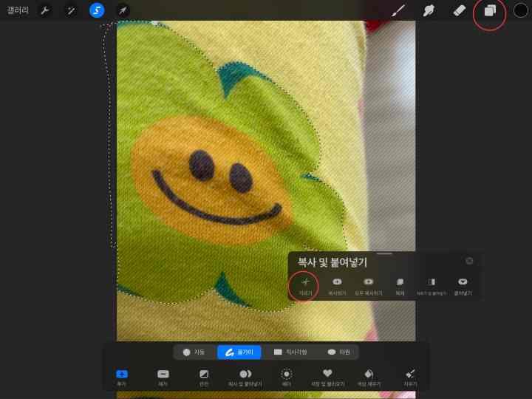The height and width of the screenshot is (399, 532).
Task: Select the Brush tool
Action: (x=398, y=10)
